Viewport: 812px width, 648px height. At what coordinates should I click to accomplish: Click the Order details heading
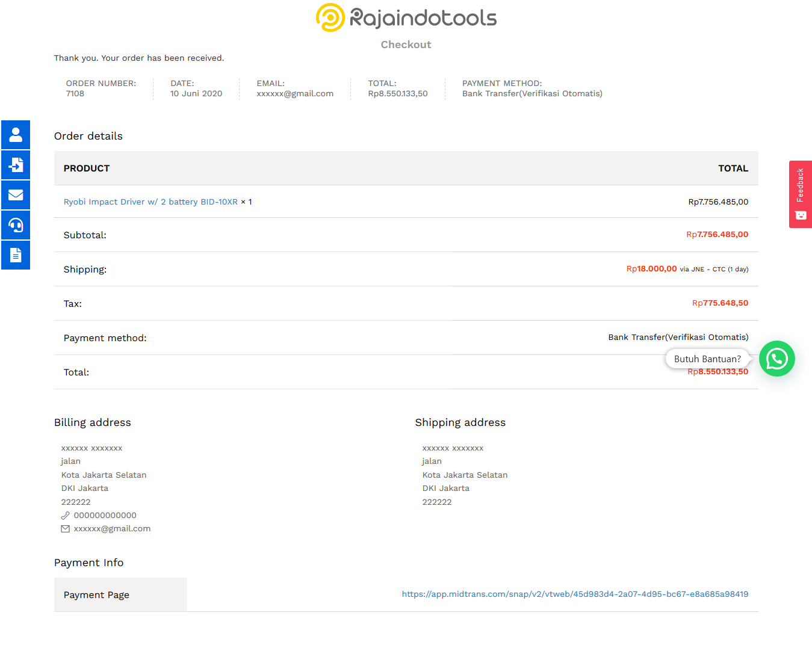tap(88, 136)
